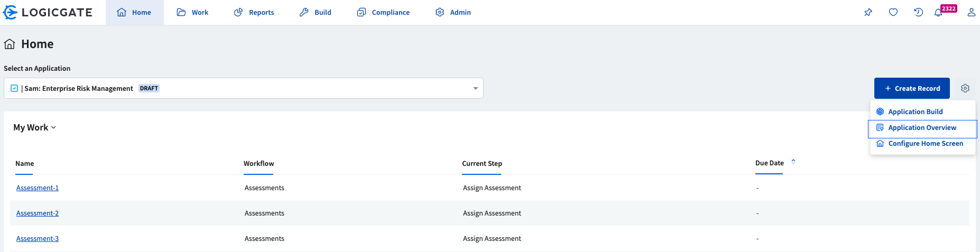Viewport: 980px width, 252px height.
Task: Click the settings gear beside Create Record
Action: tap(965, 88)
